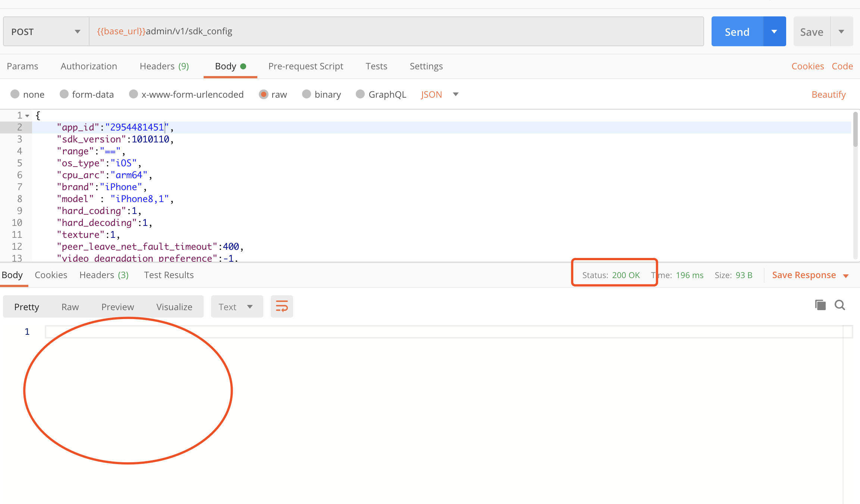The height and width of the screenshot is (504, 860).
Task: Click the Send button
Action: 737,31
